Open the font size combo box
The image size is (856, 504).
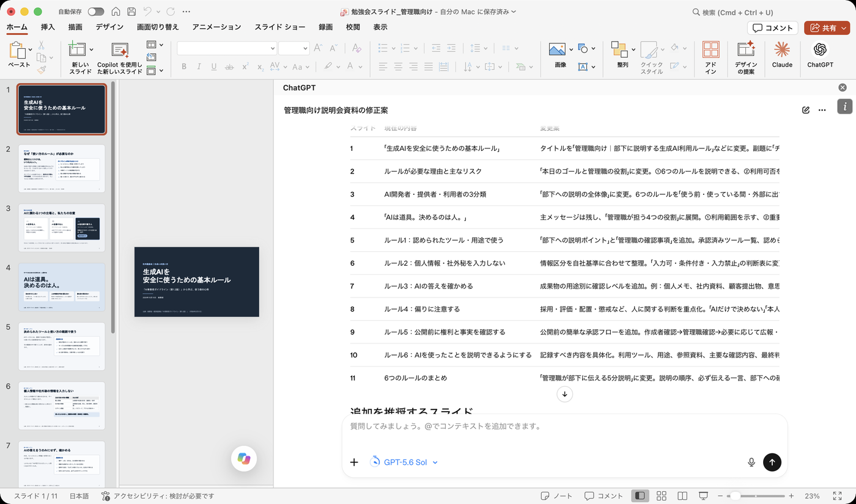pyautogui.click(x=293, y=48)
